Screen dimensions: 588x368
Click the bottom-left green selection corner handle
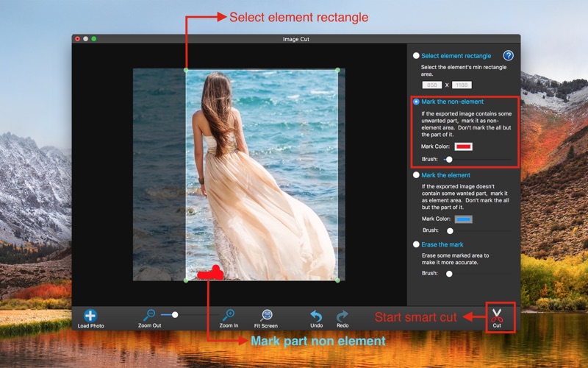pos(186,280)
